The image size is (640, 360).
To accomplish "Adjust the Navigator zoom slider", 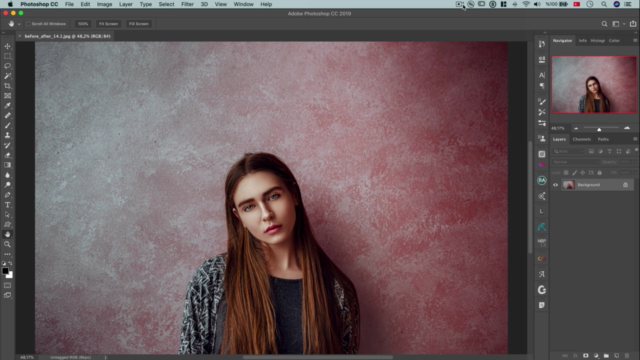I will coord(599,129).
